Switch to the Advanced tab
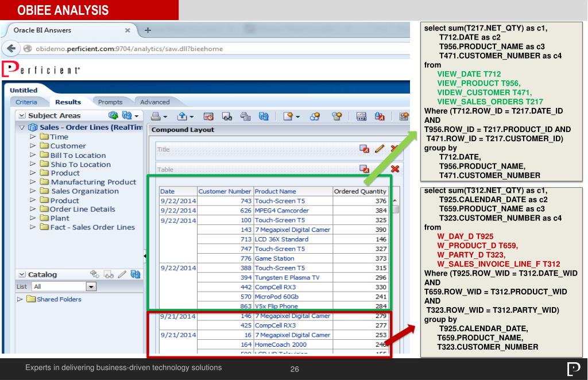This screenshot has width=588, height=380. click(155, 102)
